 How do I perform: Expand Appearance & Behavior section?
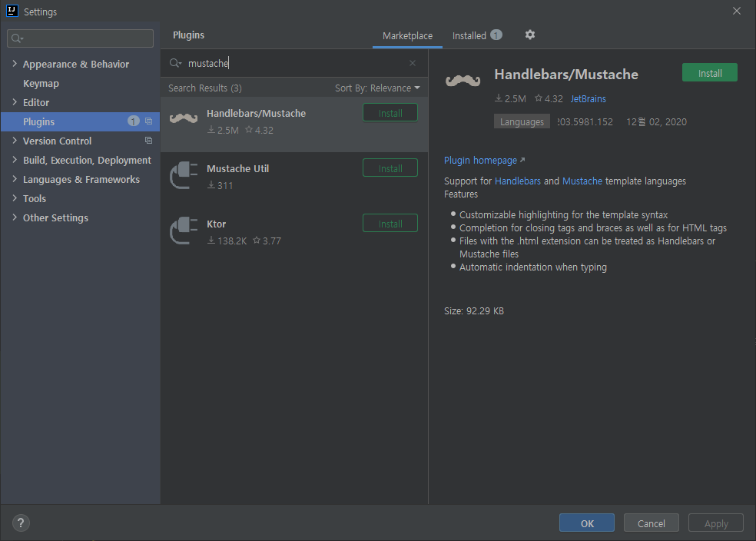click(x=15, y=63)
